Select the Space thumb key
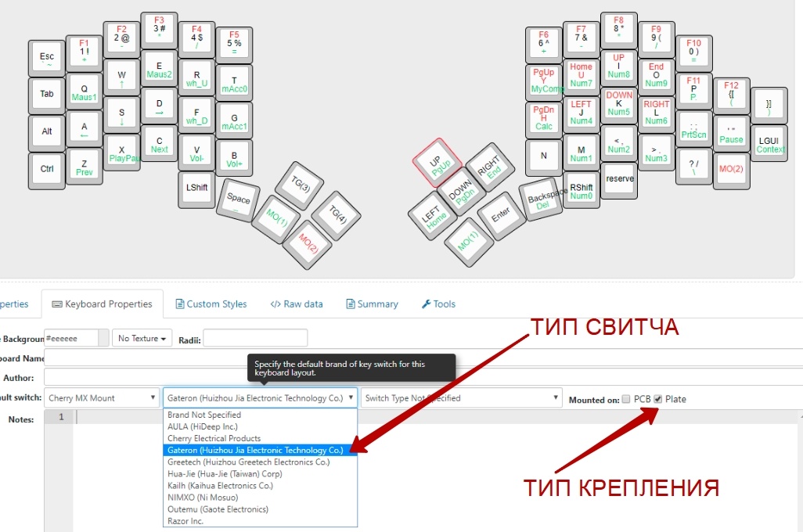 238,199
